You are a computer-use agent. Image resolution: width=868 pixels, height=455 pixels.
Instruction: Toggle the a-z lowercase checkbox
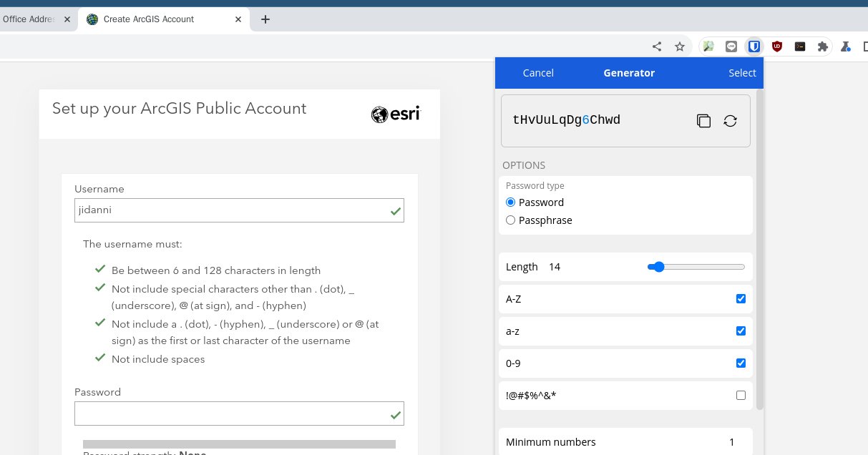coord(741,331)
